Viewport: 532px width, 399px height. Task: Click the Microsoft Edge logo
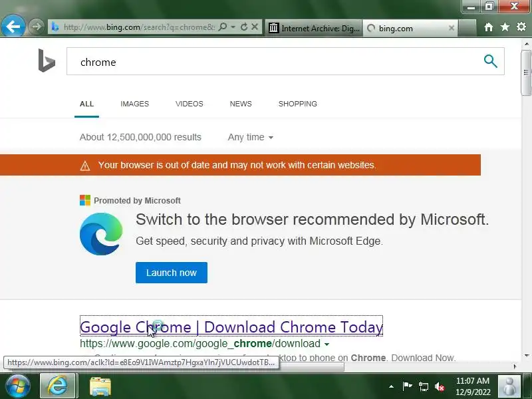click(101, 234)
